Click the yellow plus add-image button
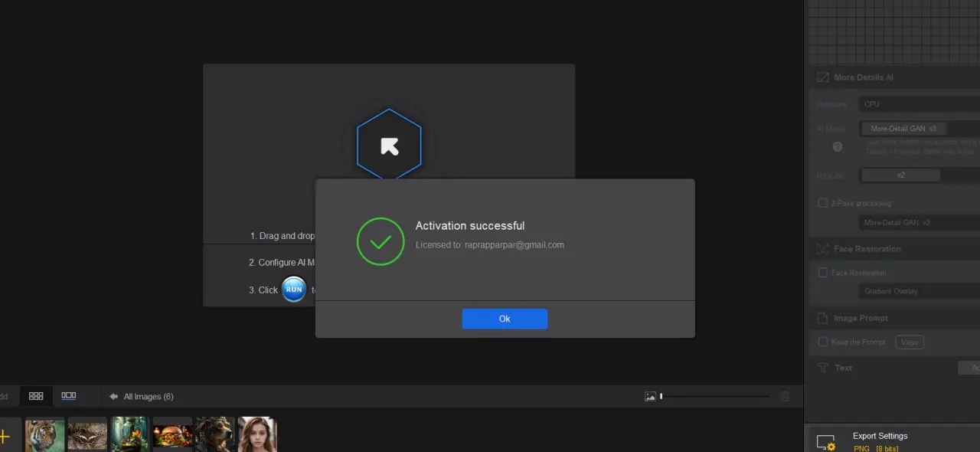The image size is (980, 452). (4, 437)
